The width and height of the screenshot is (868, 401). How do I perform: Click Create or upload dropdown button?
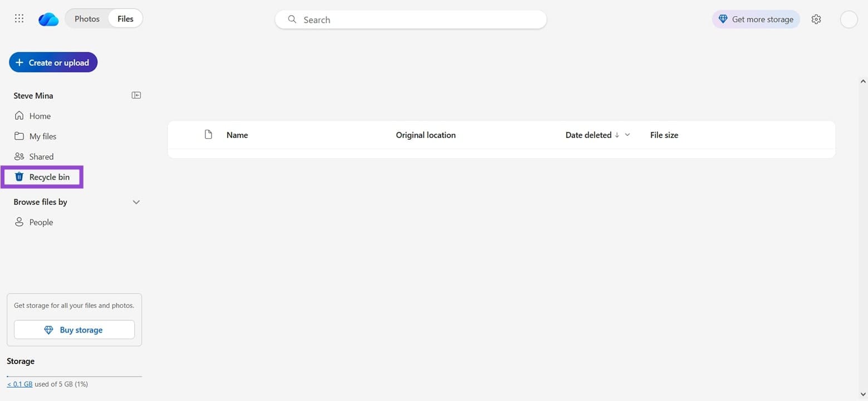(53, 62)
